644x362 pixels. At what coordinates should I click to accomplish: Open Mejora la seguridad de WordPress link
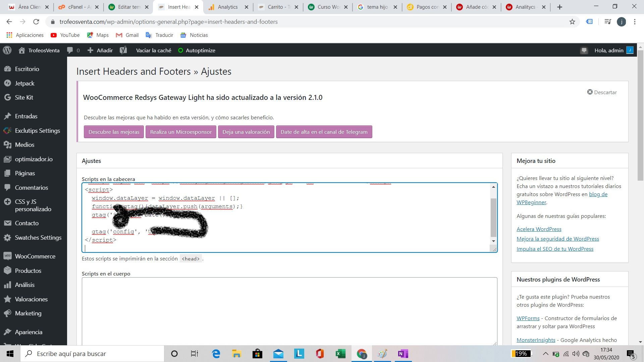[557, 239]
